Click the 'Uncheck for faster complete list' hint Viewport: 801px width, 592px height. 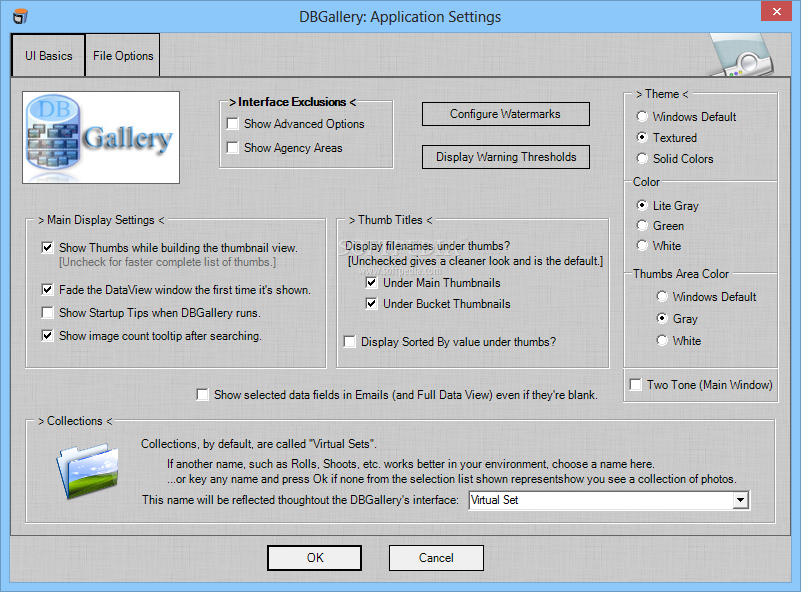[x=168, y=262]
